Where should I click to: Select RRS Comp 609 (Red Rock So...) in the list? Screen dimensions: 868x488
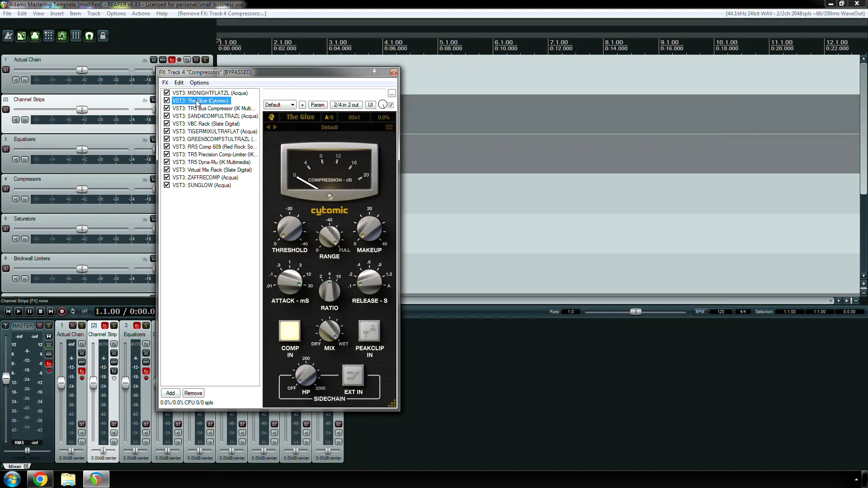214,147
